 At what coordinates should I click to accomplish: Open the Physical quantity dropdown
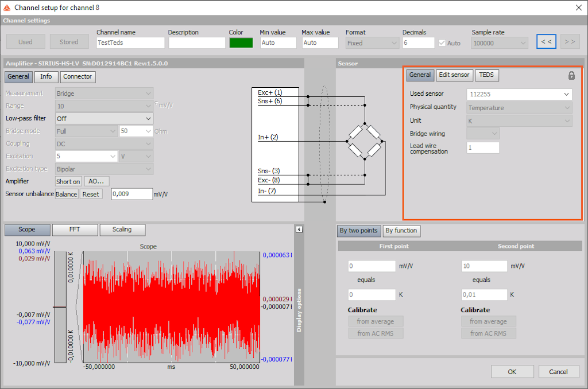[x=519, y=108]
